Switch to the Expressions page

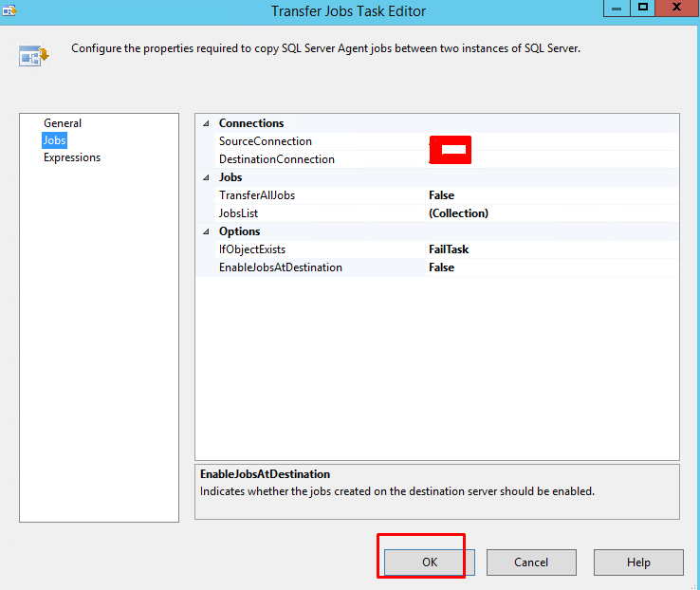tap(72, 157)
